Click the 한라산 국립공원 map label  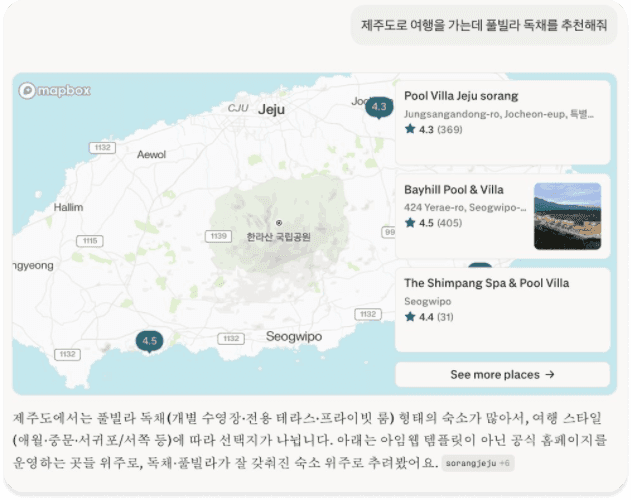click(278, 237)
